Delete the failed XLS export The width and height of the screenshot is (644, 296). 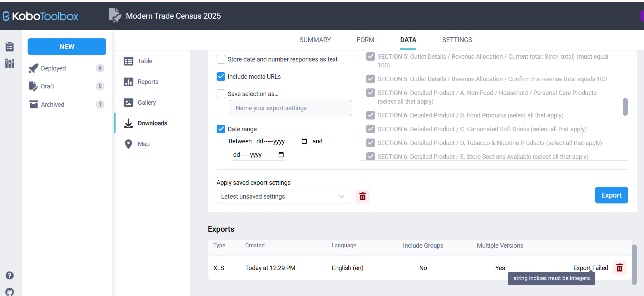[x=620, y=268]
